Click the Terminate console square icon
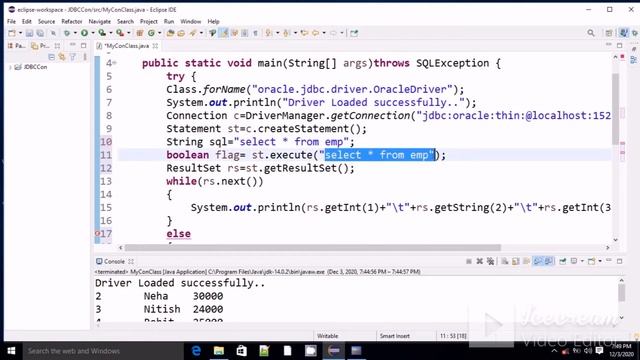This screenshot has height=360, width=640. point(469,261)
